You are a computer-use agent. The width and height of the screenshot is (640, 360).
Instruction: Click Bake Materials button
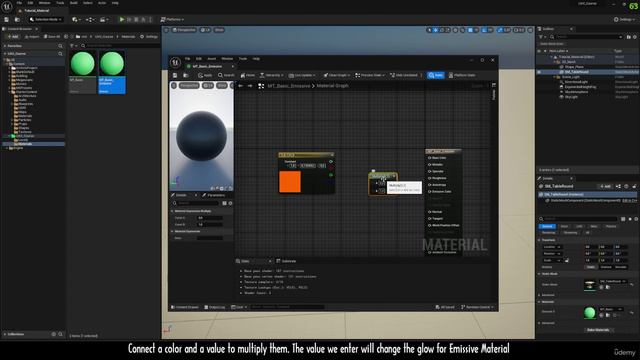(x=598, y=330)
